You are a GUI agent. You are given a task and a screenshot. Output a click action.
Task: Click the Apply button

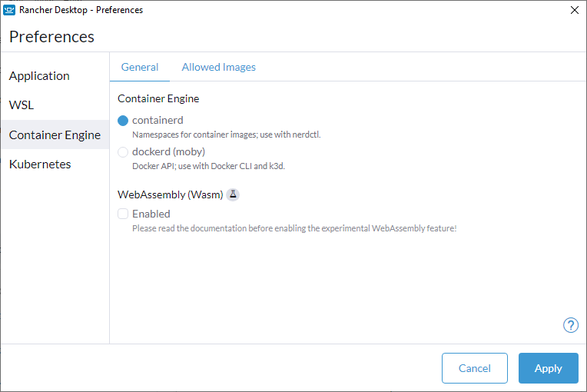(549, 368)
